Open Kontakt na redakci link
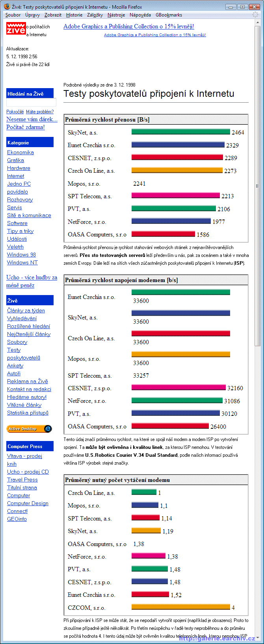The height and width of the screenshot is (644, 264). [x=29, y=389]
